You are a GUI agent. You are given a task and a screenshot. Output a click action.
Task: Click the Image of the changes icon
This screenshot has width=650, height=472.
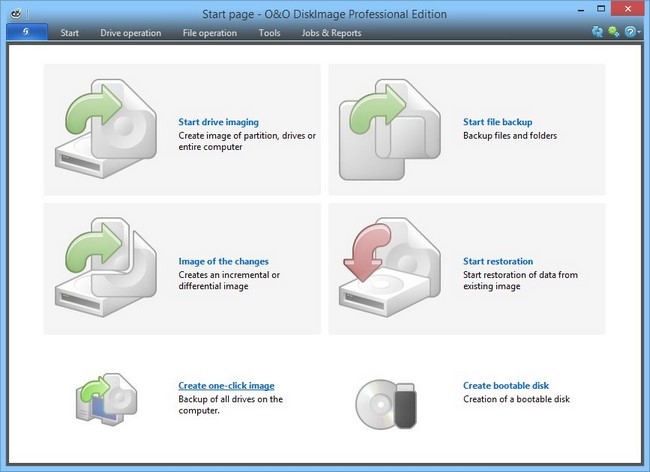click(106, 267)
